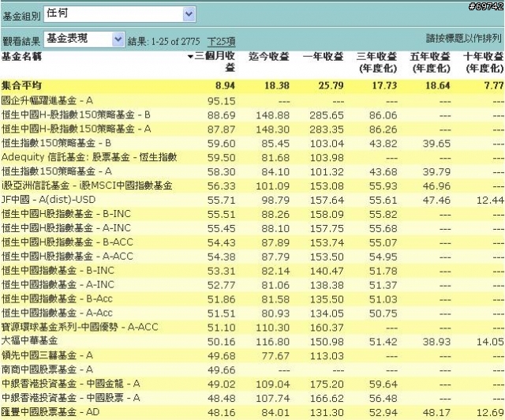
Task: Open fund 恒生中國指數基金 - A-Acc
Action: click(x=57, y=313)
